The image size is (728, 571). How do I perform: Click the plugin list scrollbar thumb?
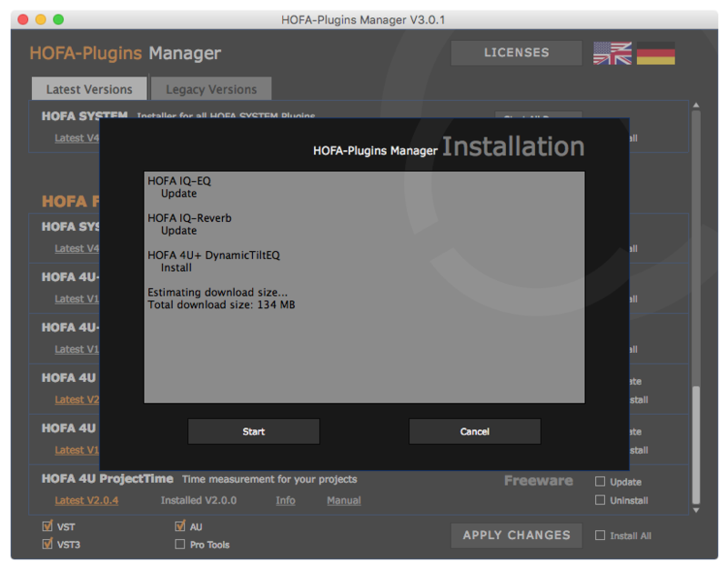coord(696,445)
